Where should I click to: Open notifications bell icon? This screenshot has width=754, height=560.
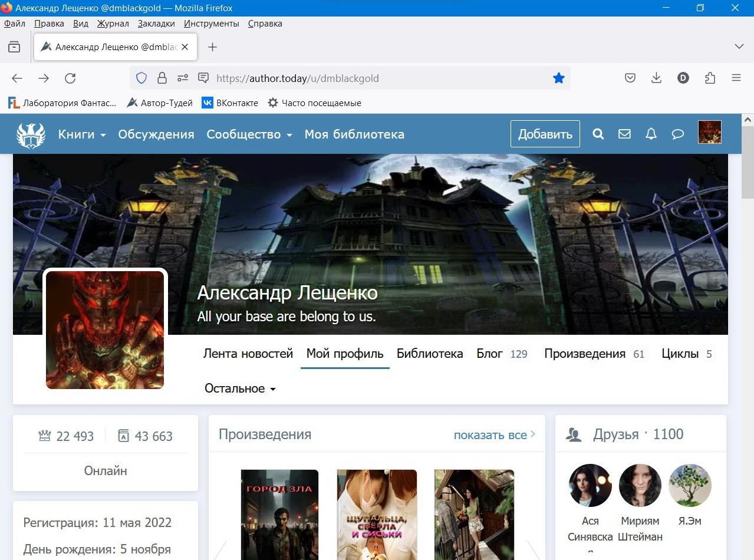point(651,134)
